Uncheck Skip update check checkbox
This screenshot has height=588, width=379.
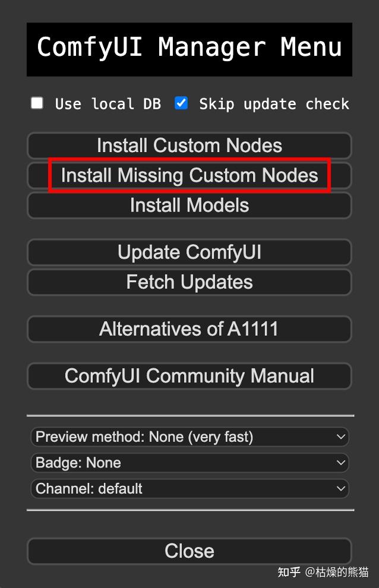point(181,103)
